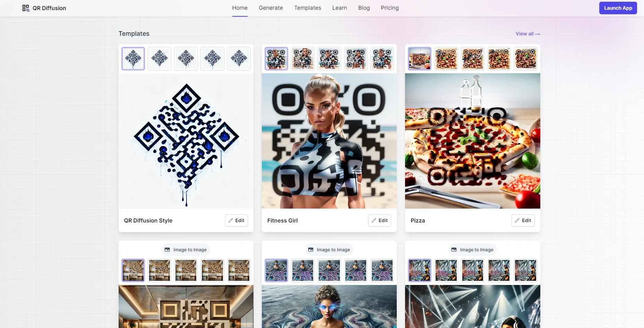Select first Pizza thumbnail
The width and height of the screenshot is (644, 328).
(x=420, y=59)
